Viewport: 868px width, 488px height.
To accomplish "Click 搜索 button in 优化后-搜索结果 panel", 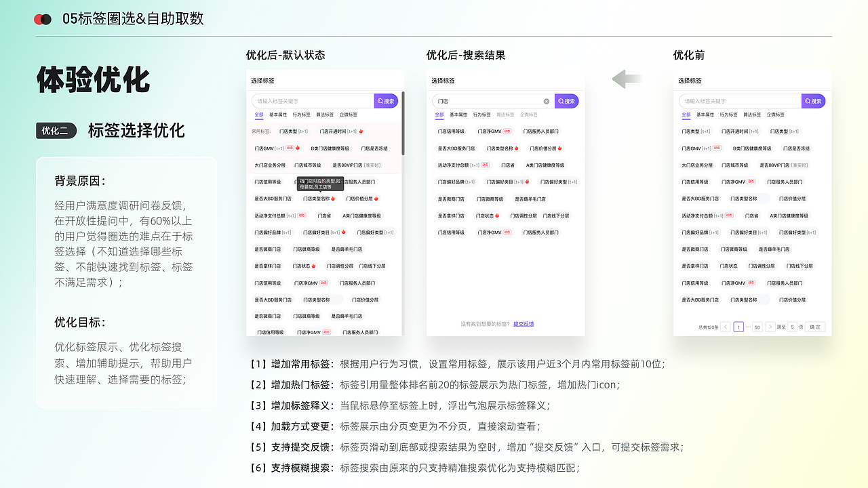I will [x=566, y=101].
